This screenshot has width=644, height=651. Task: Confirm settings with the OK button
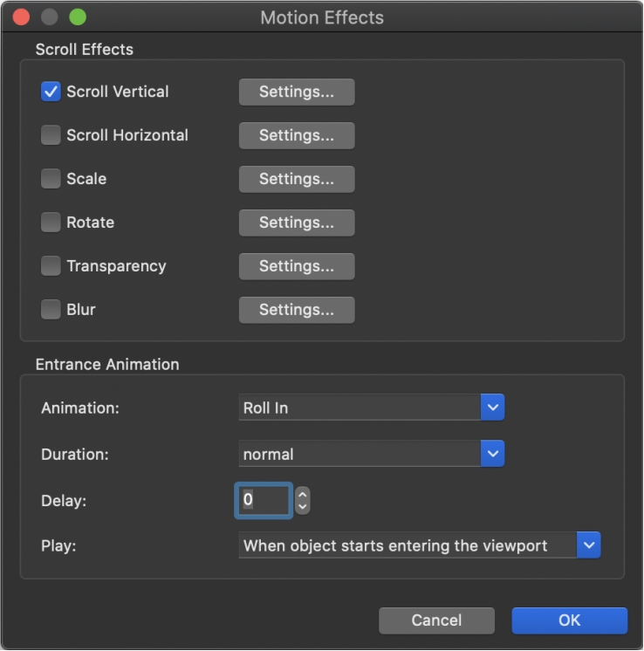pyautogui.click(x=569, y=620)
